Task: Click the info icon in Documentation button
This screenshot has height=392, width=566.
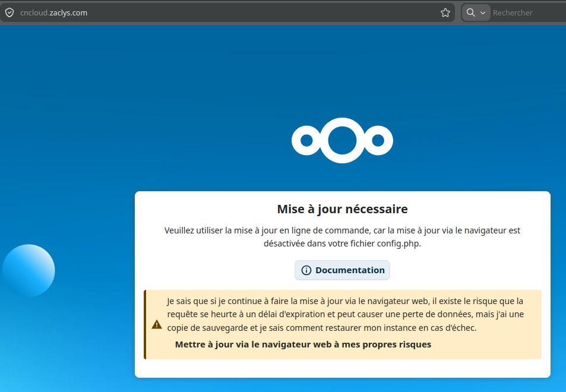Action: tap(306, 270)
